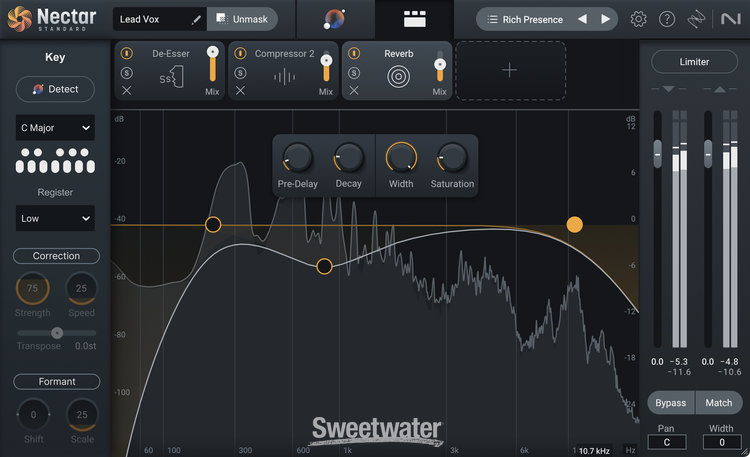Viewport: 750px width, 457px height.
Task: Go to the previous preset arrow
Action: pyautogui.click(x=583, y=19)
